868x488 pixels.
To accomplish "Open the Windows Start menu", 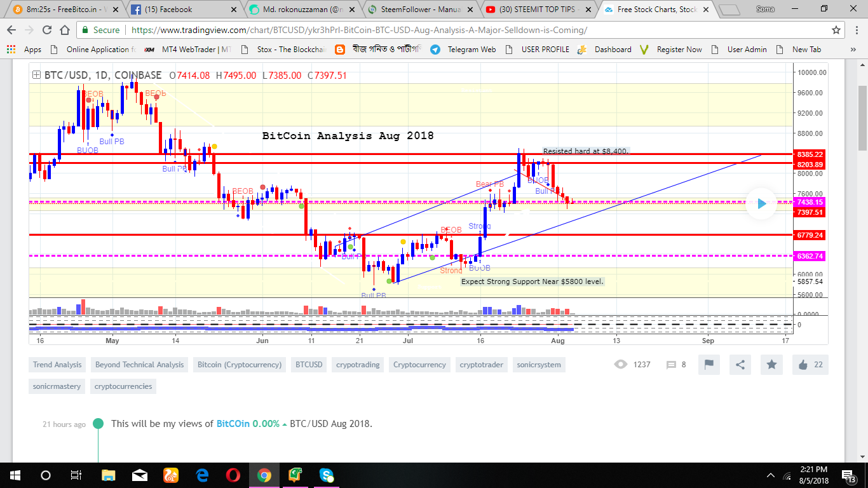I will point(15,475).
